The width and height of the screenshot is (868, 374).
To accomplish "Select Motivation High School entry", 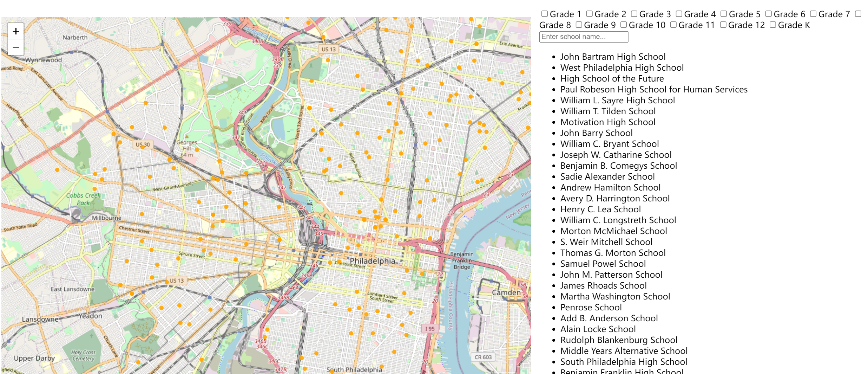I will 608,122.
